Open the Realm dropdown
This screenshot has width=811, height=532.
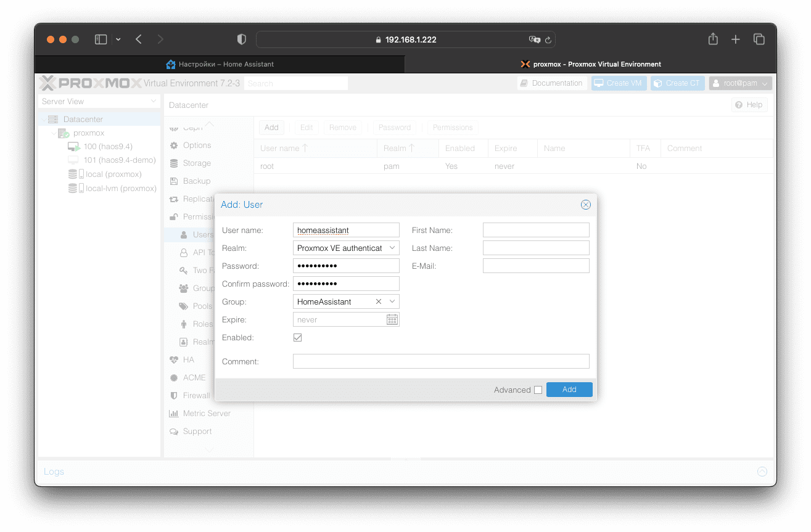point(392,248)
